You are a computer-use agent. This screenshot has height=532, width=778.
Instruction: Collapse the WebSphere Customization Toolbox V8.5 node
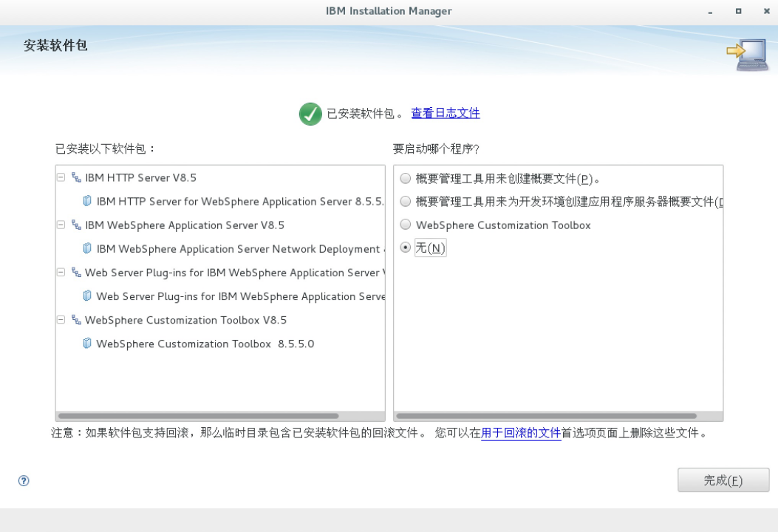61,320
